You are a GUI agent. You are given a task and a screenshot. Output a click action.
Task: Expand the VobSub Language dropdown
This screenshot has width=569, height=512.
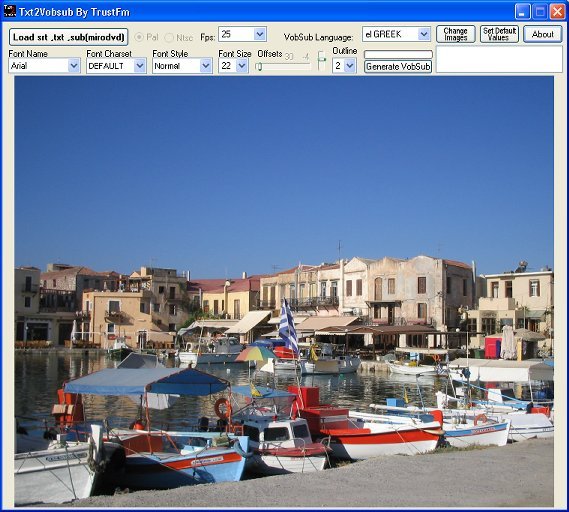pos(424,34)
